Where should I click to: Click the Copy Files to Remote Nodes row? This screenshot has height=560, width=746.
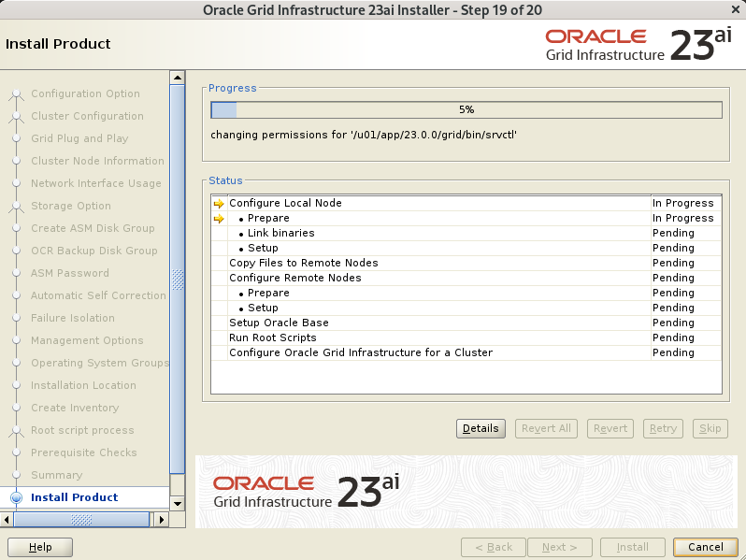[x=466, y=263]
